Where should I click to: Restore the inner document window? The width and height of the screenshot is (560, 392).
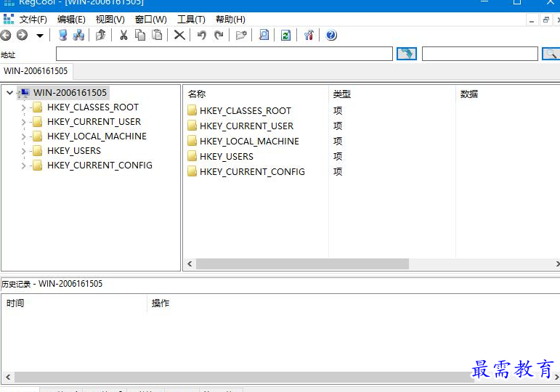coord(545,20)
